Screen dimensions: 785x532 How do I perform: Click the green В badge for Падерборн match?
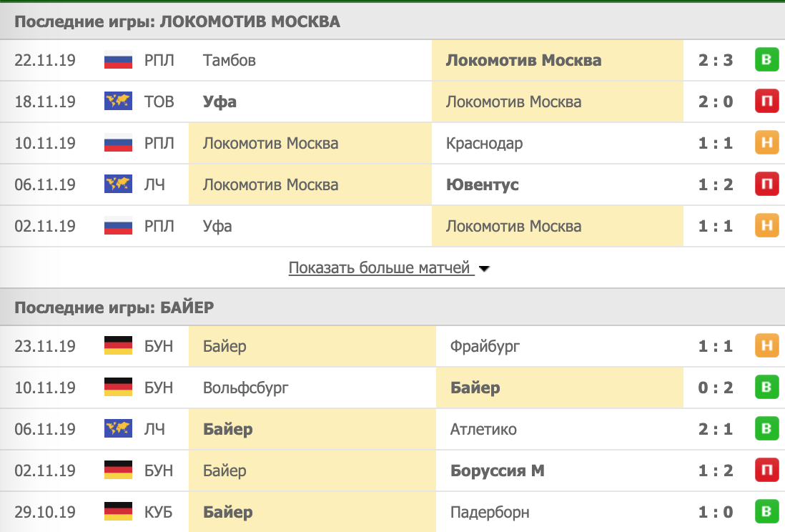click(766, 512)
